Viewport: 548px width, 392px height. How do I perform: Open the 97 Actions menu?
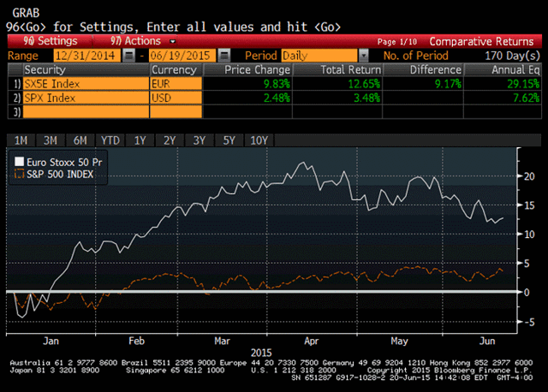135,41
